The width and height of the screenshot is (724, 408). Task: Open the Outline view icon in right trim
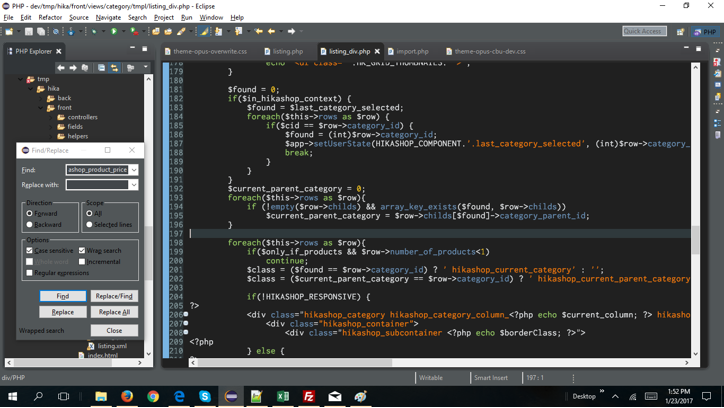[x=717, y=123]
